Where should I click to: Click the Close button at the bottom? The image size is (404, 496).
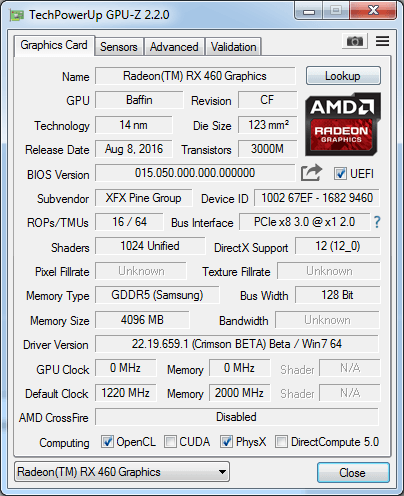tap(353, 472)
